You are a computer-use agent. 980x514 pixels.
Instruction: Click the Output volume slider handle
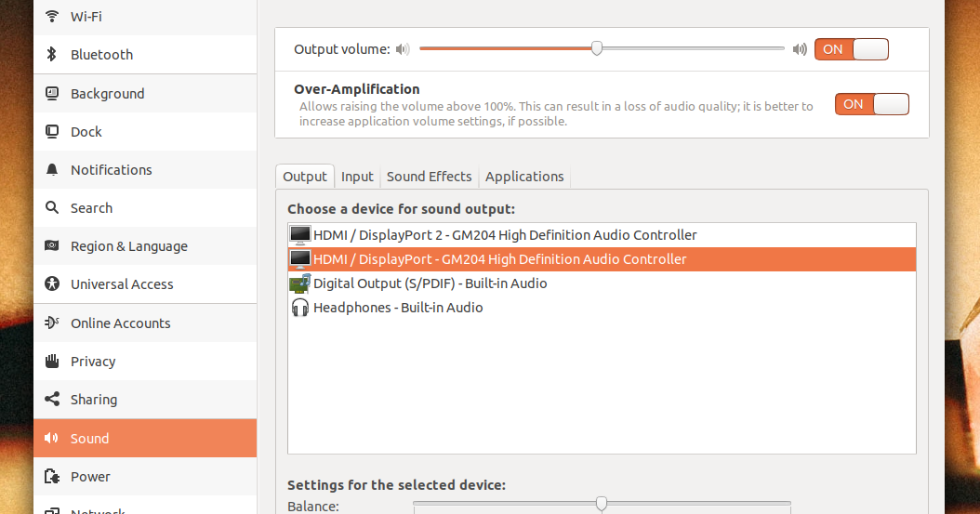click(597, 48)
